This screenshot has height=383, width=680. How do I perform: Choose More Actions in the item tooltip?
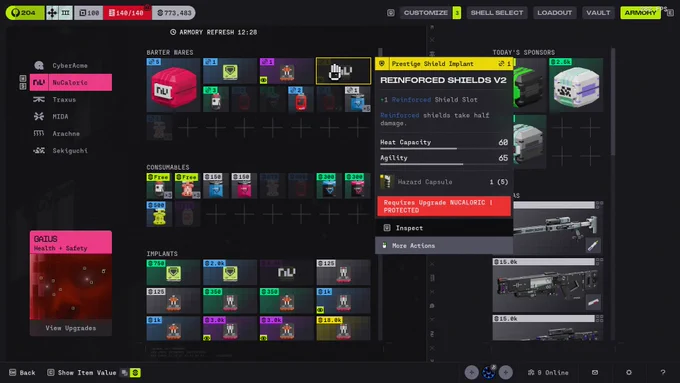coord(444,246)
